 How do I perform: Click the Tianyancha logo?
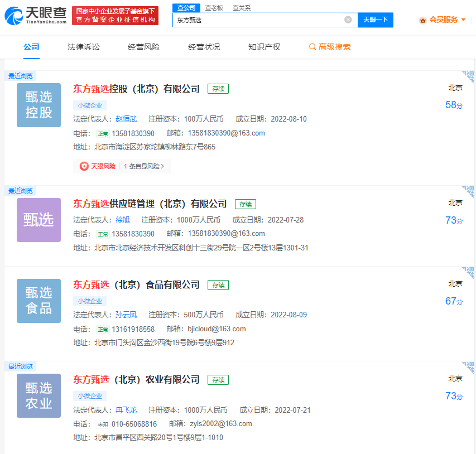pos(36,15)
